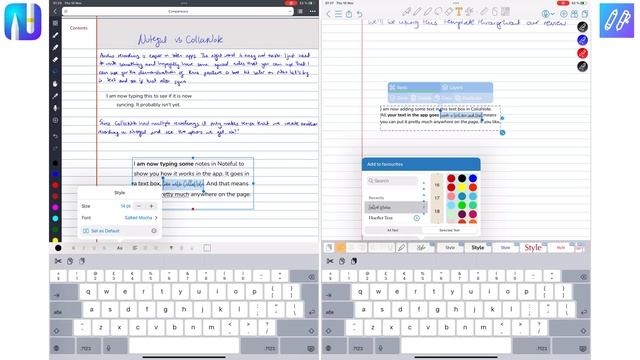Apply the large red serif Style preset
The width and height of the screenshot is (640, 360).
coord(533,248)
